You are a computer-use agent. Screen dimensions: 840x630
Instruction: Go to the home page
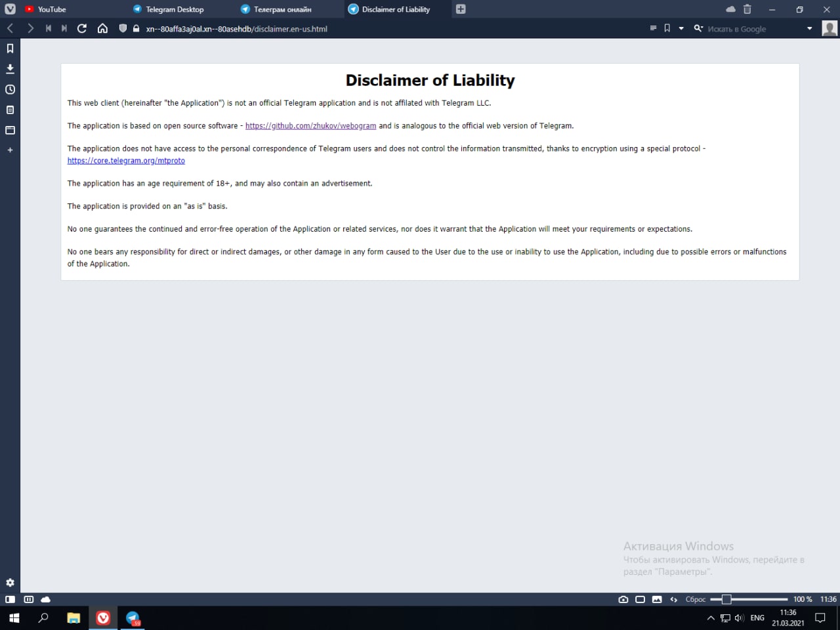coord(102,28)
